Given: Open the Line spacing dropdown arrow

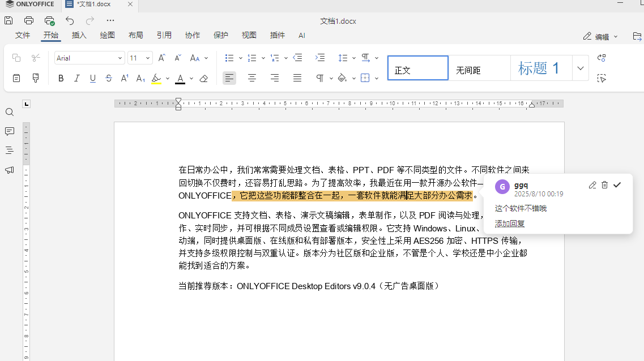Looking at the screenshot, I should tap(353, 58).
